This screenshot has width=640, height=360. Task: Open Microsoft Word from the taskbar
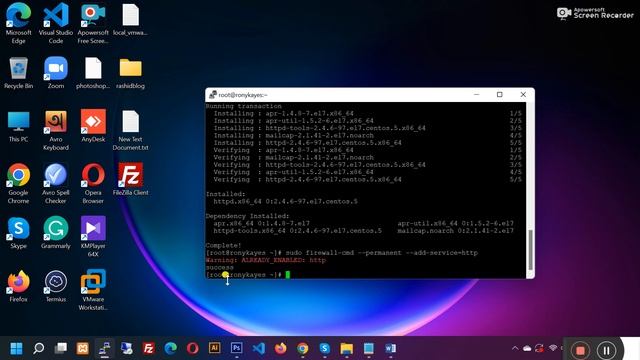(391, 349)
